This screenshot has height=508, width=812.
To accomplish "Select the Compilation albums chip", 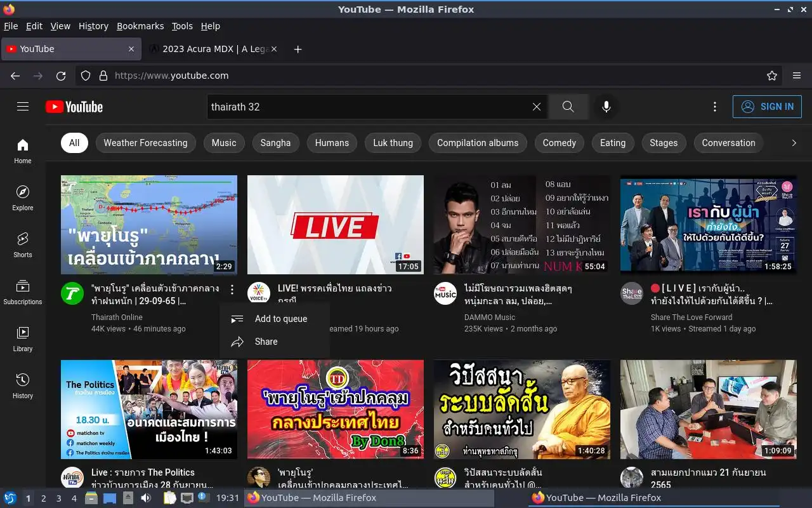I will pos(478,143).
